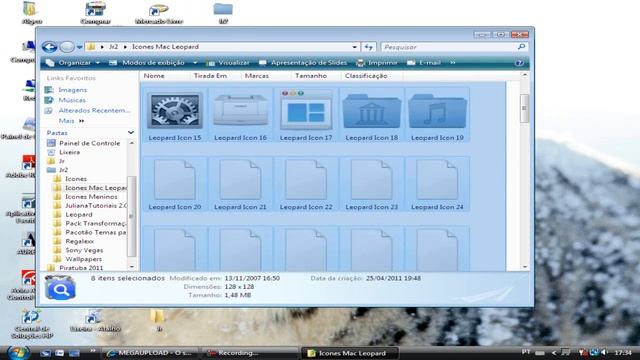
Task: Select Leopard Icon 22 file
Action: [306, 184]
